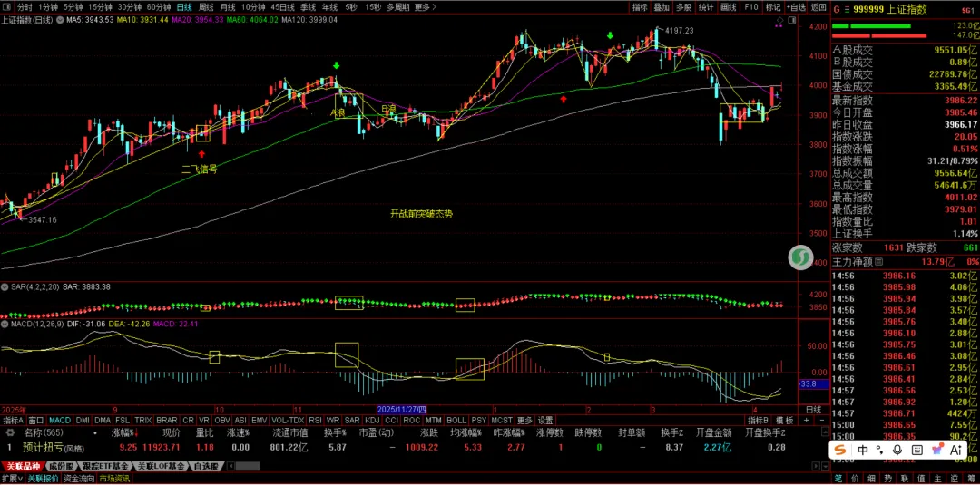
Task: Expand the 更多 periods menu in top bar
Action: click(425, 7)
